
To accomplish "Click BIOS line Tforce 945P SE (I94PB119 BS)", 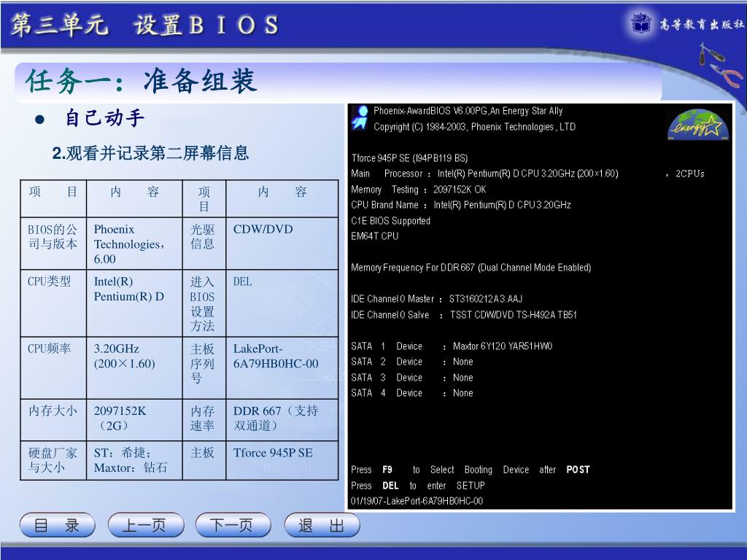I will [x=409, y=158].
